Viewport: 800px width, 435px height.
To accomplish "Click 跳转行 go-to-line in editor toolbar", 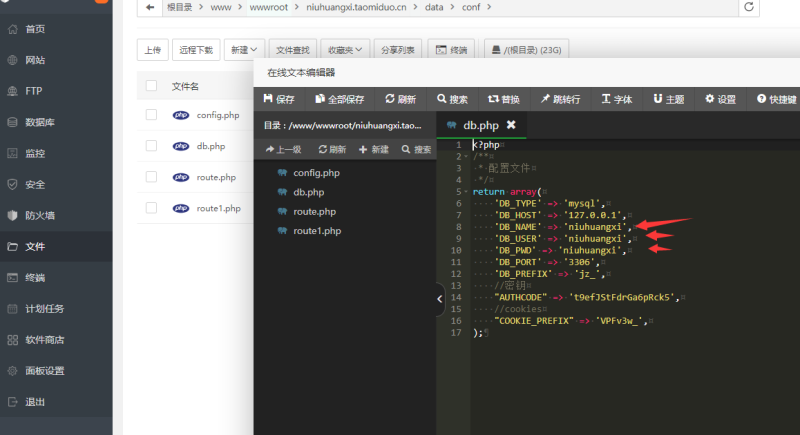I will tap(560, 99).
